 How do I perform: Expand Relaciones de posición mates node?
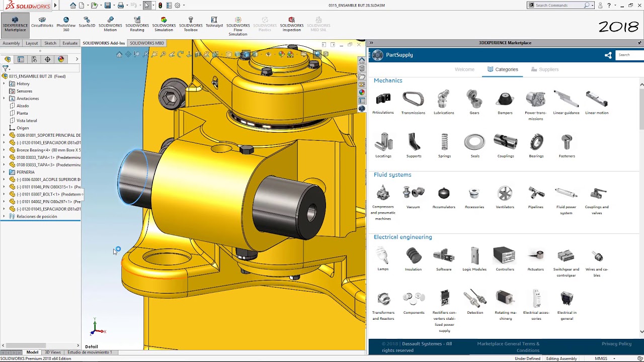pos(5,216)
